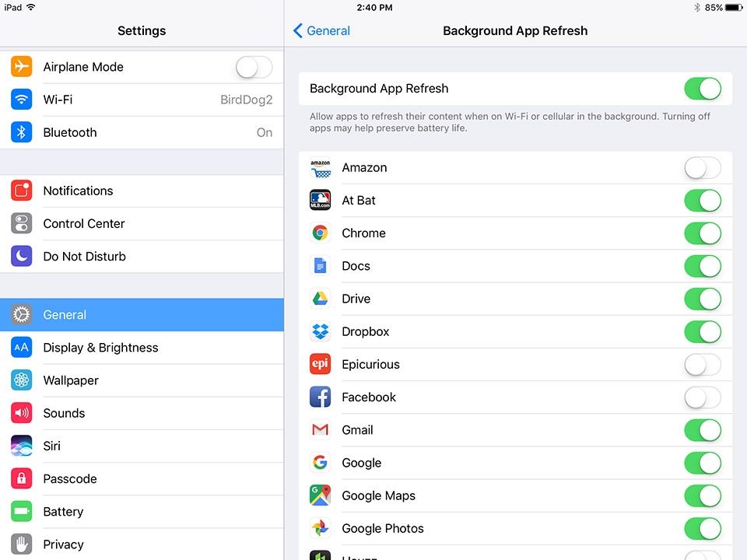Image resolution: width=747 pixels, height=560 pixels.
Task: Tap the Epicurious epi icon
Action: 320,364
